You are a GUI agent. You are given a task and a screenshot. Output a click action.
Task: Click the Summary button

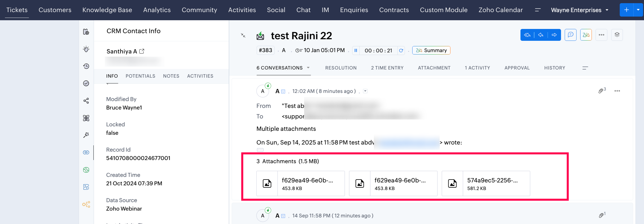tap(431, 51)
